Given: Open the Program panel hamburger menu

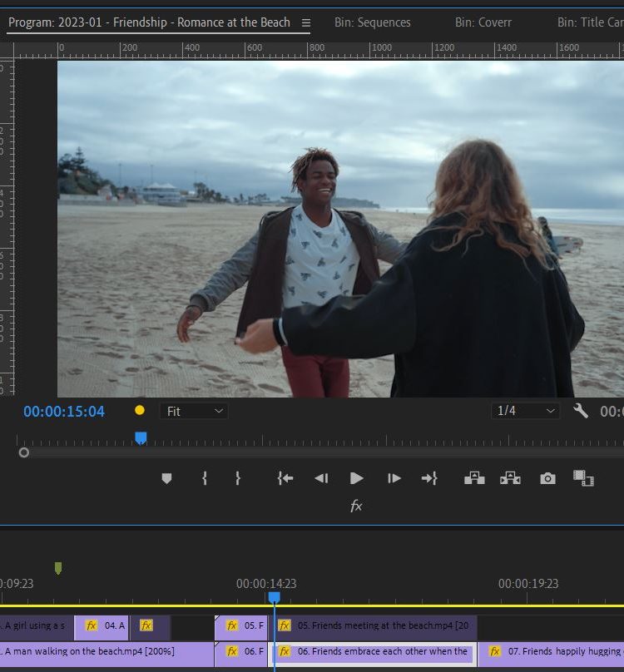Looking at the screenshot, I should (306, 22).
